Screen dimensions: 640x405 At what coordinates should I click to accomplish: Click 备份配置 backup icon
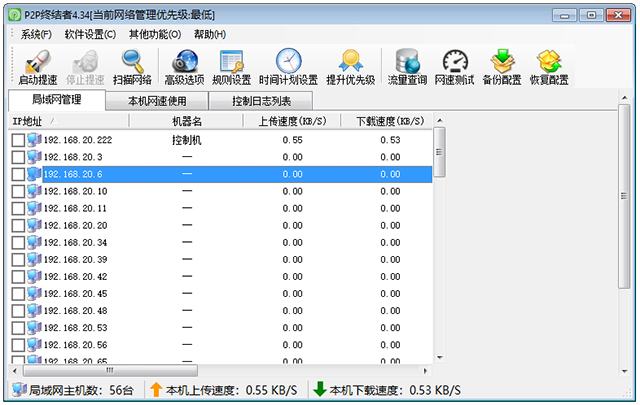coord(502,61)
